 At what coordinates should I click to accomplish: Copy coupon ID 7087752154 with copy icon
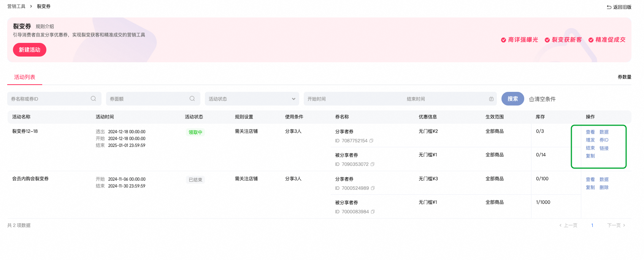click(x=371, y=141)
